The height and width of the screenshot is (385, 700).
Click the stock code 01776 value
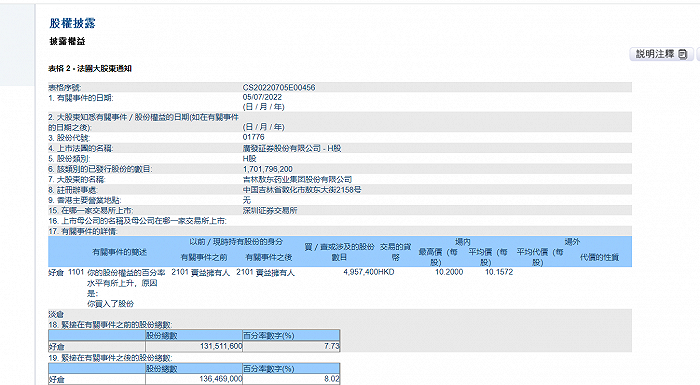[x=254, y=137]
